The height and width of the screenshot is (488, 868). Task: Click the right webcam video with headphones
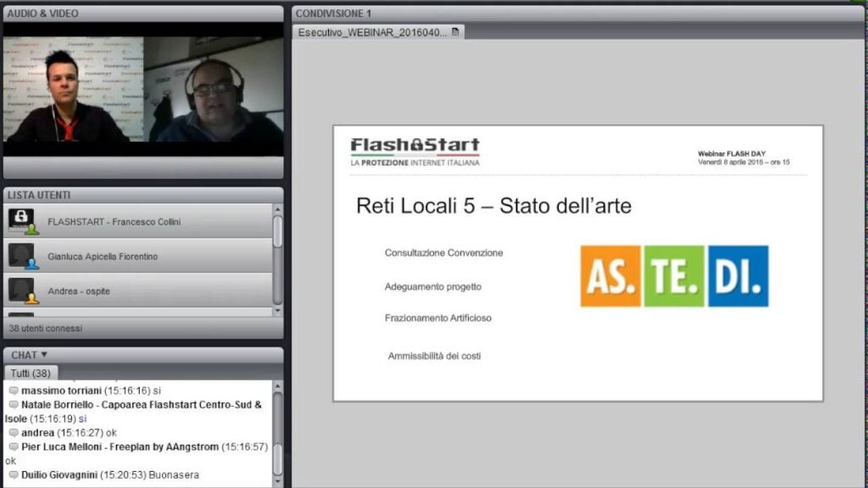coord(214,89)
